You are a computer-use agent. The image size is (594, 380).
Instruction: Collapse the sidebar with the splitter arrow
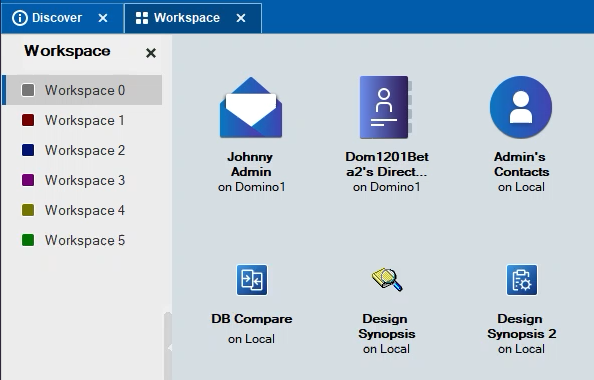(169, 347)
